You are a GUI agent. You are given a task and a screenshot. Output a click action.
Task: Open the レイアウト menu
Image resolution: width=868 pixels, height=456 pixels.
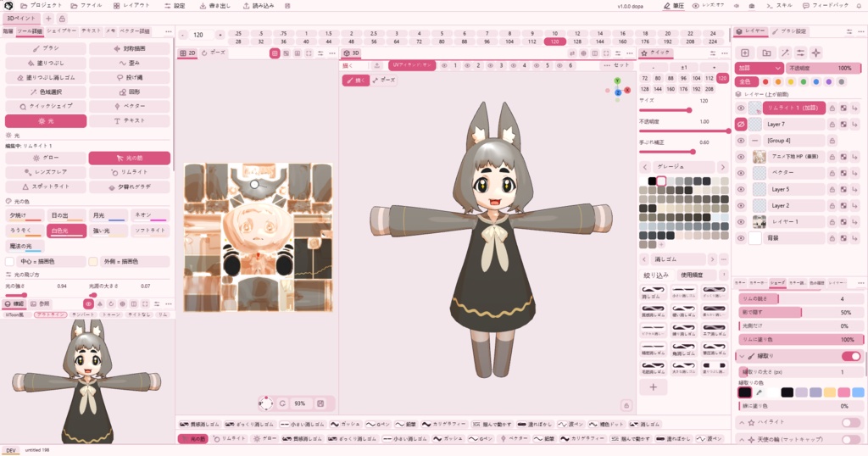point(131,6)
